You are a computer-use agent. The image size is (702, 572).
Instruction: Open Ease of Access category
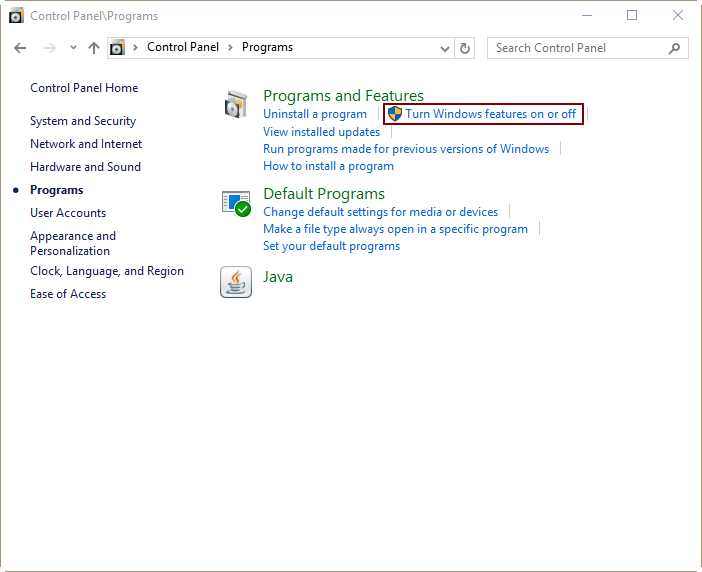click(68, 294)
